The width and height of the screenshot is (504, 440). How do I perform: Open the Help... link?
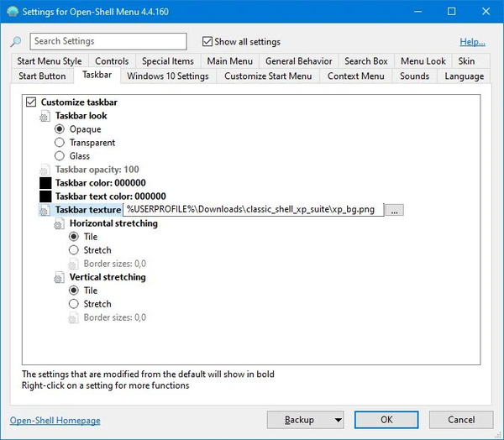472,42
